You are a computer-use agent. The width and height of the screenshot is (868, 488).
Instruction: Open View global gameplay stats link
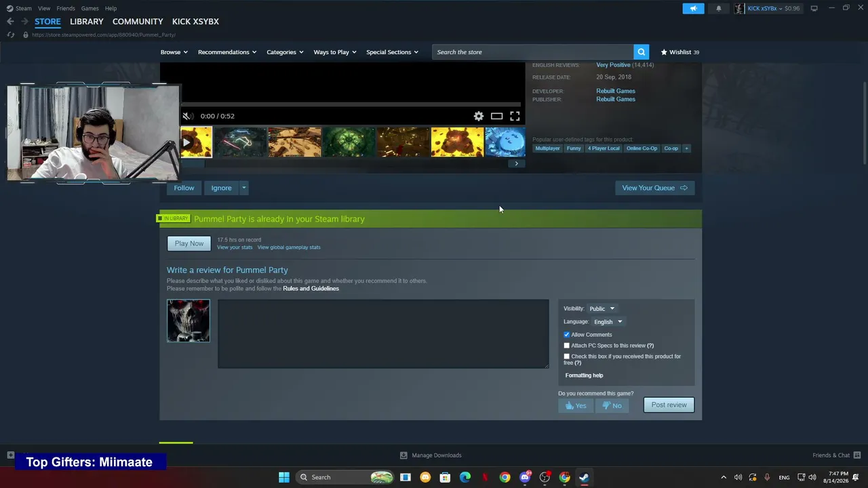click(289, 247)
